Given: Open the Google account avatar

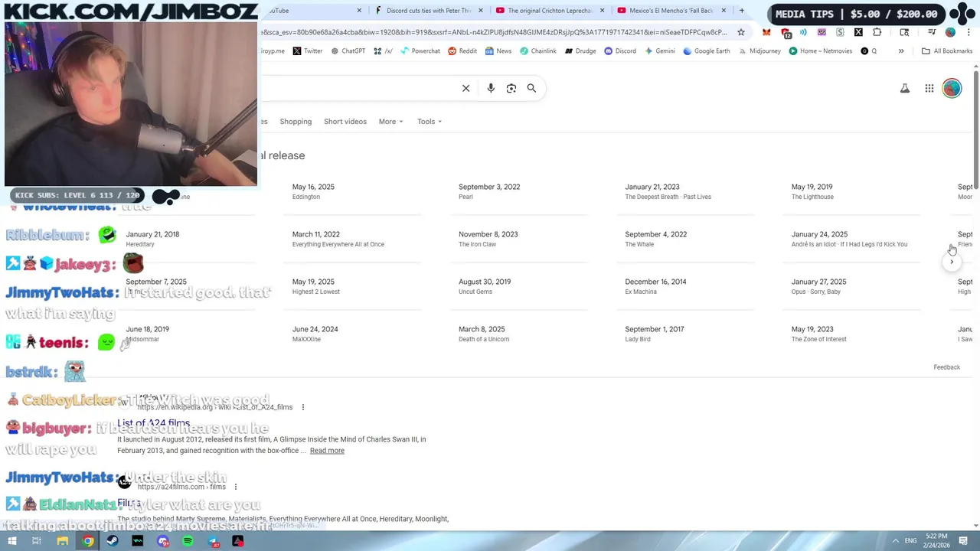Looking at the screenshot, I should pyautogui.click(x=952, y=89).
